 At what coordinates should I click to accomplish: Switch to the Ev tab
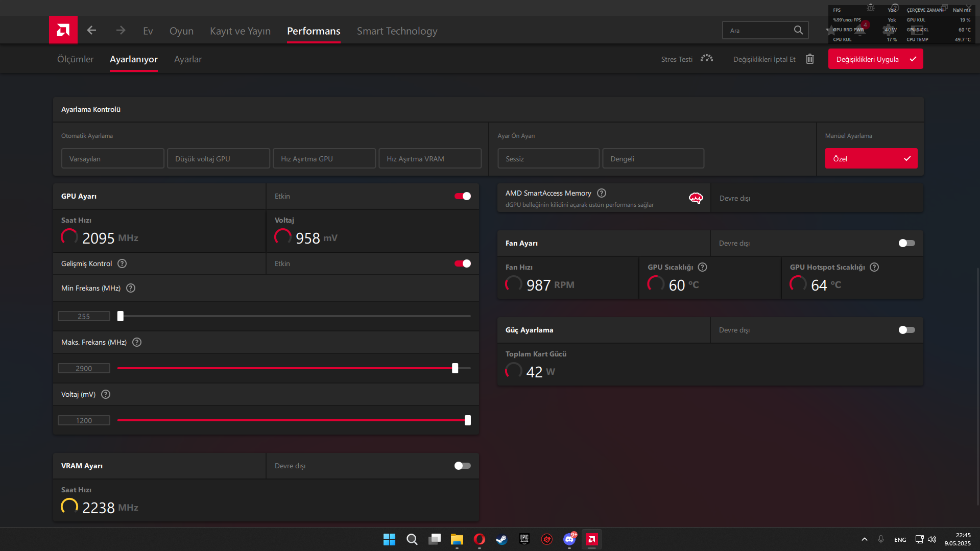tap(148, 31)
